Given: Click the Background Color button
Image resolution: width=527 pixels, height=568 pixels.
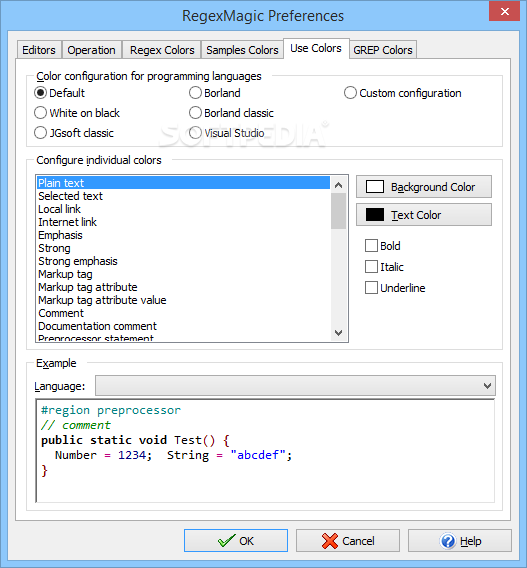Looking at the screenshot, I should (424, 187).
